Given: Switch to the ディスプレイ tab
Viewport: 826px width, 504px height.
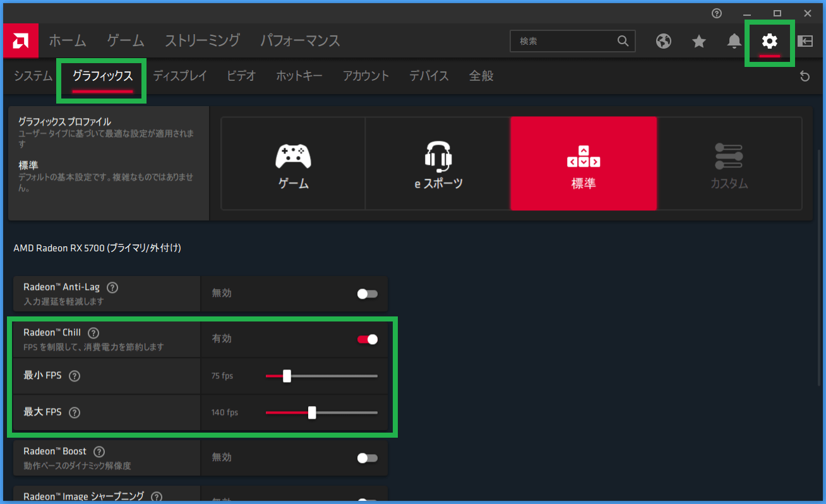Looking at the screenshot, I should pyautogui.click(x=179, y=76).
